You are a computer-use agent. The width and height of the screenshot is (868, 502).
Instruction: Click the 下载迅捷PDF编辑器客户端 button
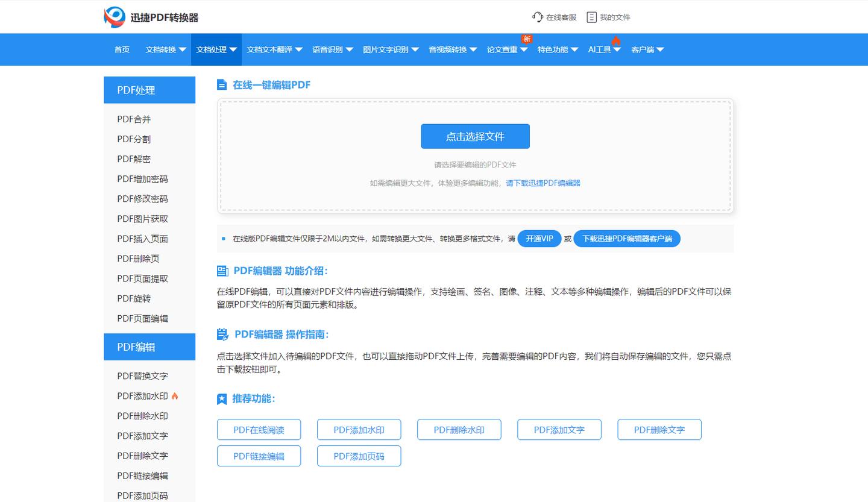pos(627,239)
